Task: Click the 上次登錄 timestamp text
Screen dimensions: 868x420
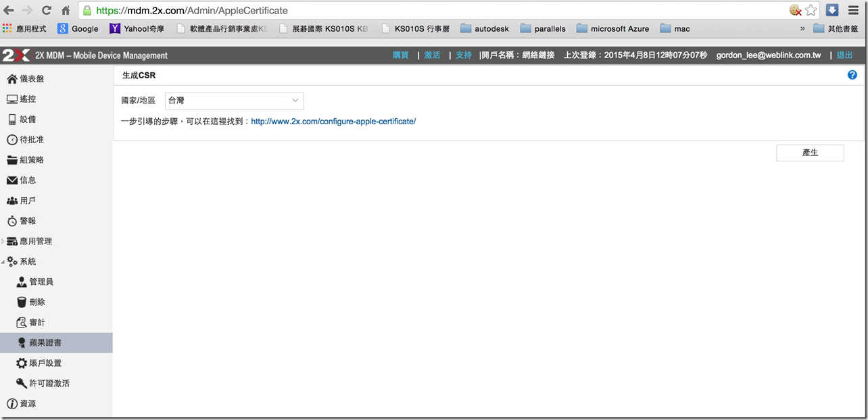Action: (635, 55)
